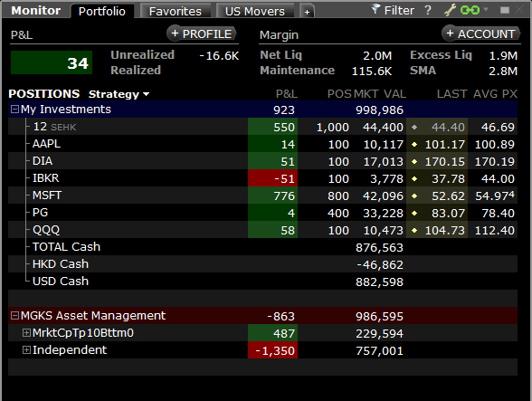Select the HKD Cash row
This screenshot has height=401, width=532.
[x=263, y=264]
